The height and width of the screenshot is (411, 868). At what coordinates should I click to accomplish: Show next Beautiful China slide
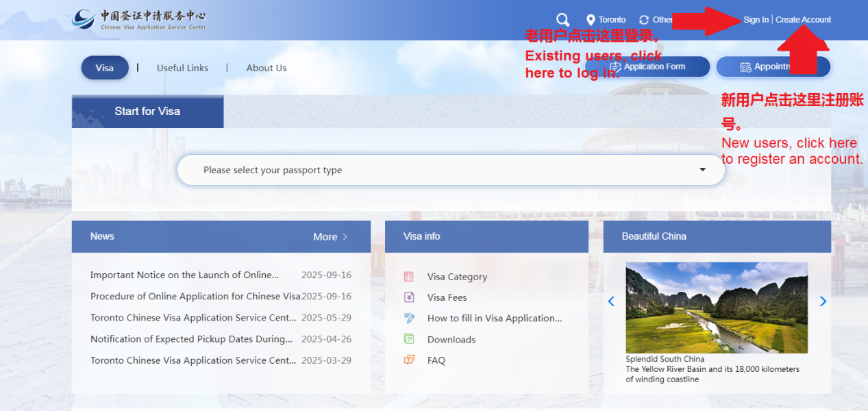(823, 301)
